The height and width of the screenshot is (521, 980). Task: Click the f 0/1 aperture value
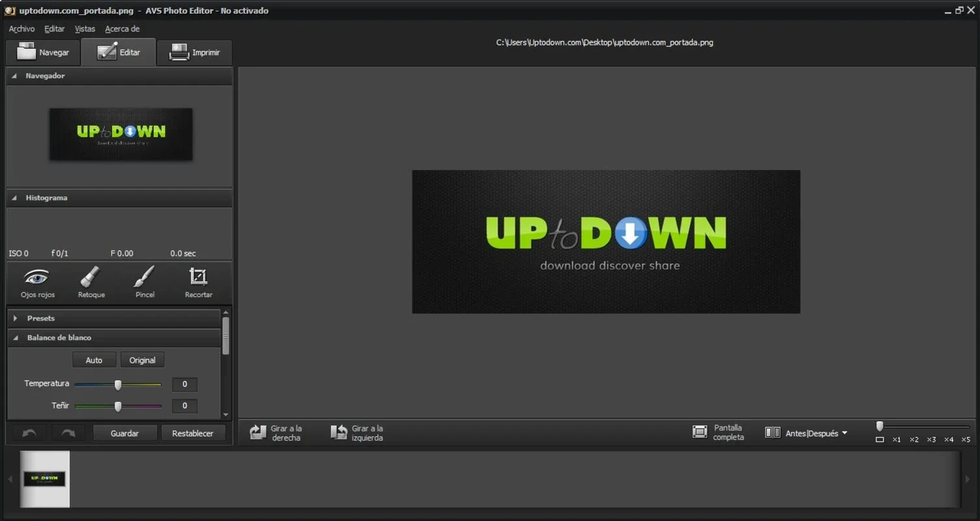(x=60, y=253)
